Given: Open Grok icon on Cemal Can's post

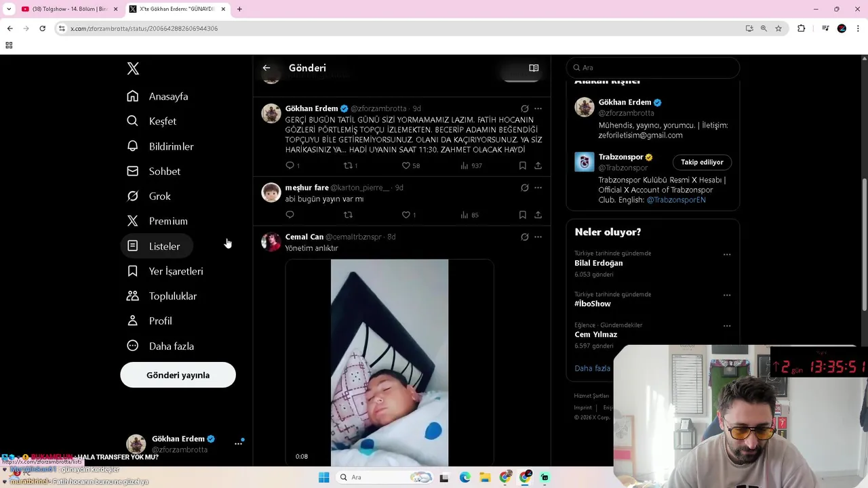Looking at the screenshot, I should pyautogui.click(x=524, y=237).
